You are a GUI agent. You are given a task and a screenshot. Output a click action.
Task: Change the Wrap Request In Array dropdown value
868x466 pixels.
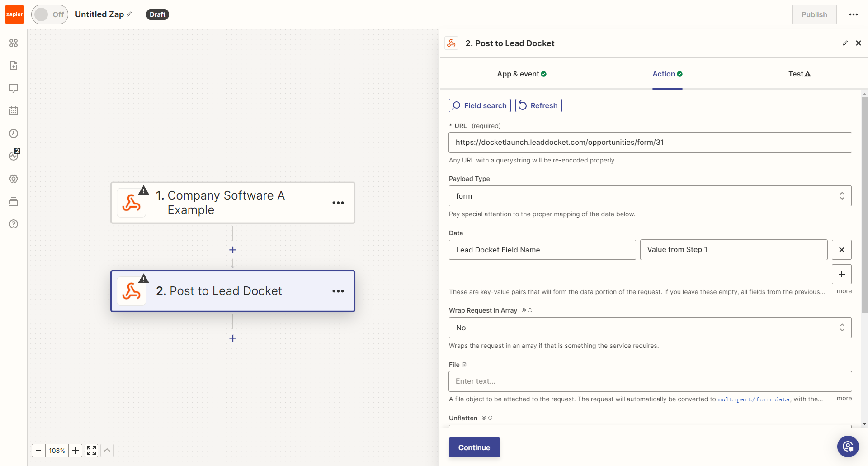coord(650,327)
